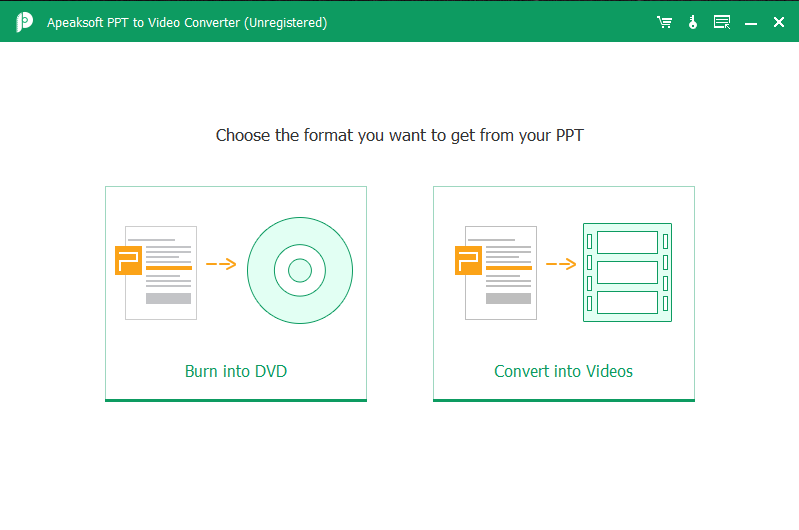Close the Apeaksoft converter window

click(x=779, y=22)
